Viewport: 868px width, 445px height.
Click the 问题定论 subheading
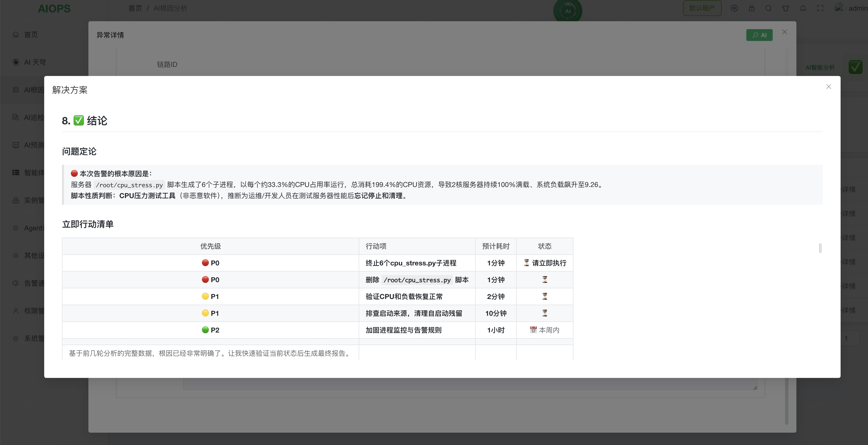(79, 151)
